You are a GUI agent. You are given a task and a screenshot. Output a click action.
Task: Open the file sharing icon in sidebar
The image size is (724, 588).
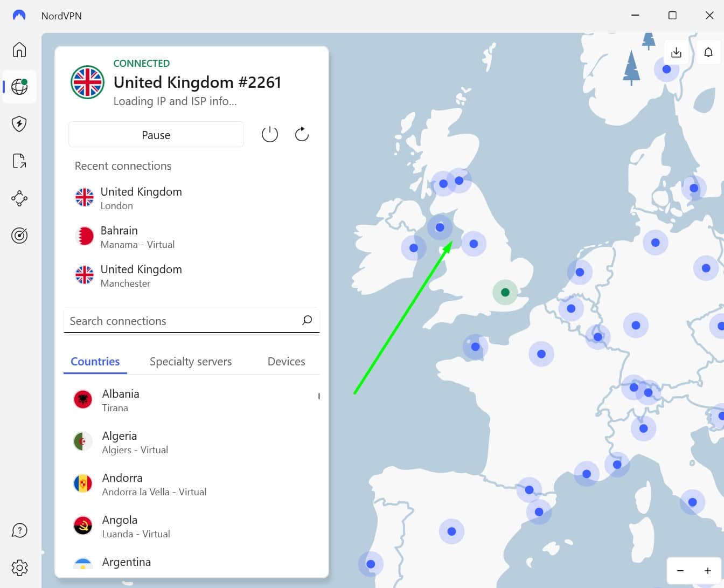(x=19, y=161)
